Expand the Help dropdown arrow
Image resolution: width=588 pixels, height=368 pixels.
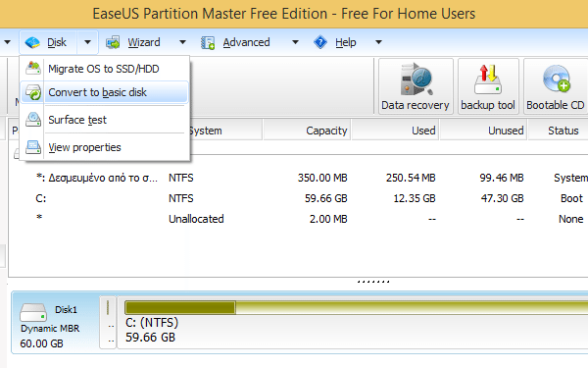(378, 42)
